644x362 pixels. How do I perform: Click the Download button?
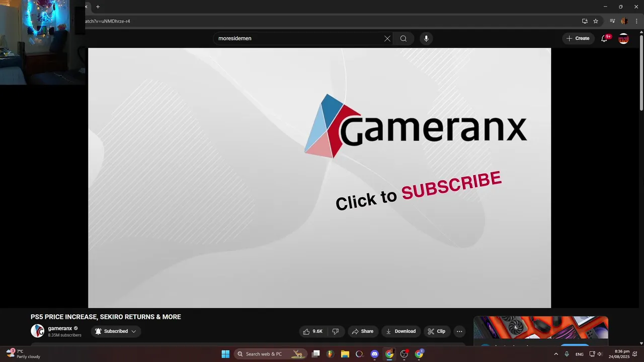[x=400, y=331]
